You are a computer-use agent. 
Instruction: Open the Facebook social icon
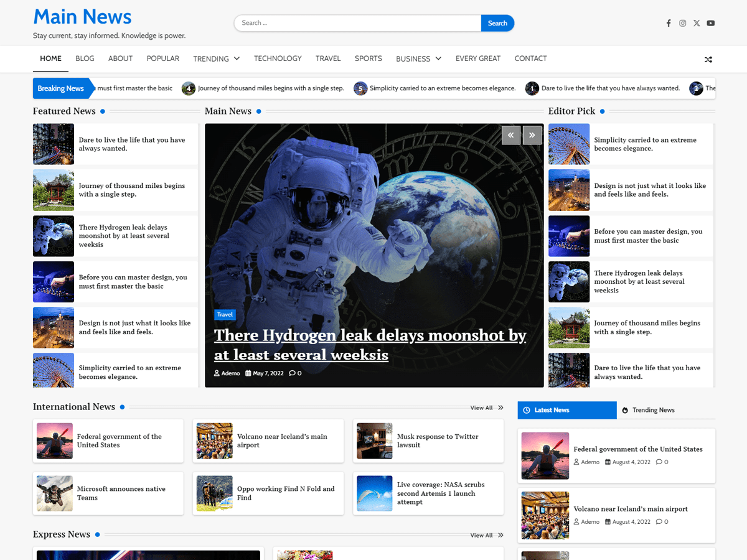[x=669, y=23]
